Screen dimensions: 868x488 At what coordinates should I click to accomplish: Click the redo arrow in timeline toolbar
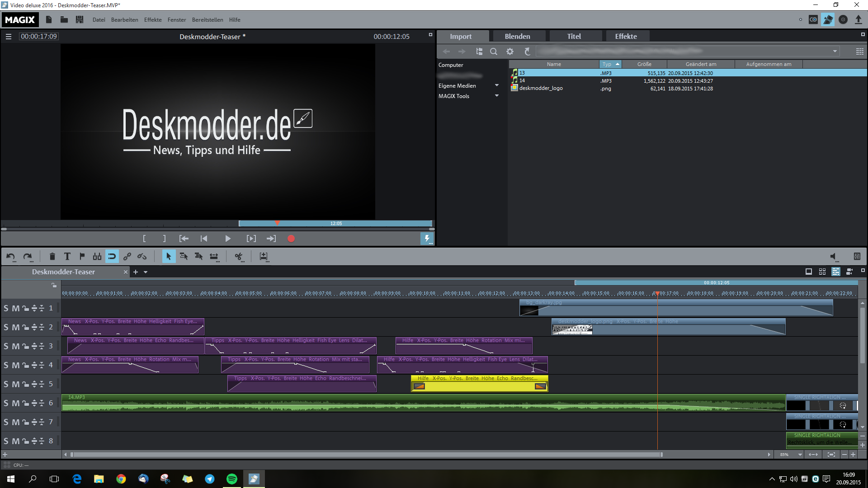tap(28, 257)
